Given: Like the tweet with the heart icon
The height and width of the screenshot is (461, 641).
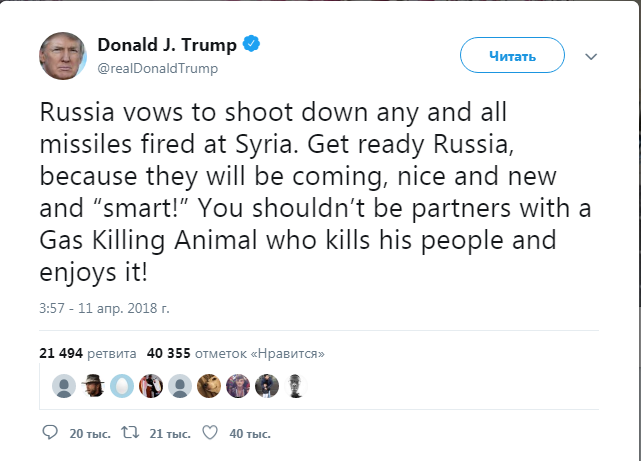Looking at the screenshot, I should pos(210,434).
